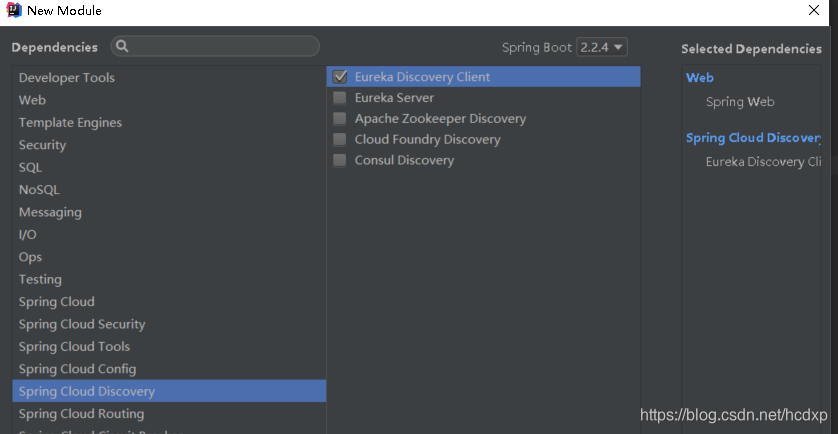
Task: Select Spring Web in Selected Dependencies
Action: (740, 102)
